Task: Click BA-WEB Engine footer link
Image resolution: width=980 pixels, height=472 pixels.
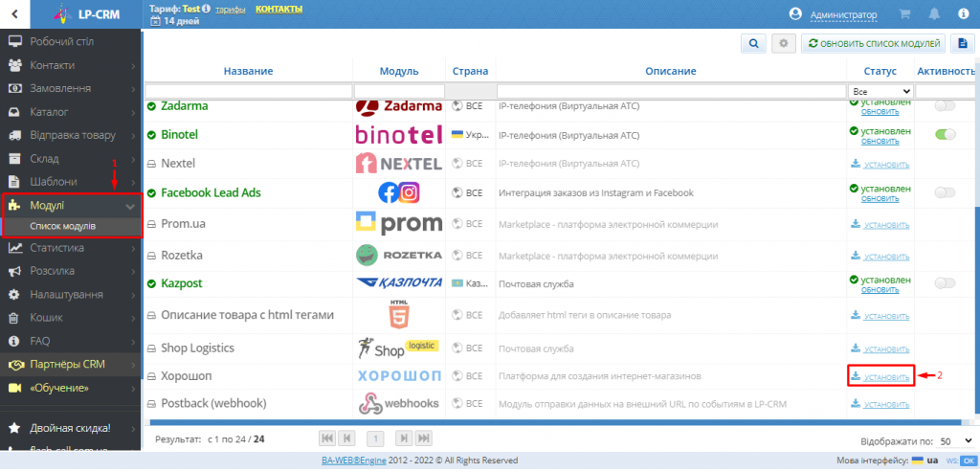Action: click(354, 461)
